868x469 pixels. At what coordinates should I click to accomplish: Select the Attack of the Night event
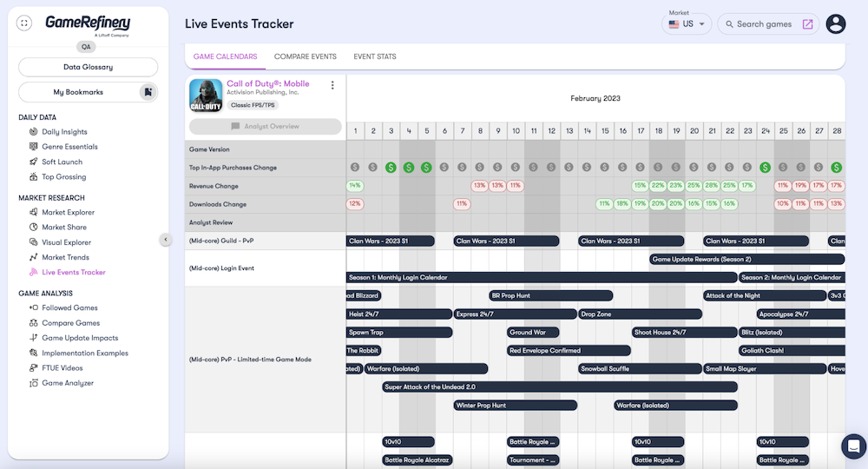click(765, 295)
